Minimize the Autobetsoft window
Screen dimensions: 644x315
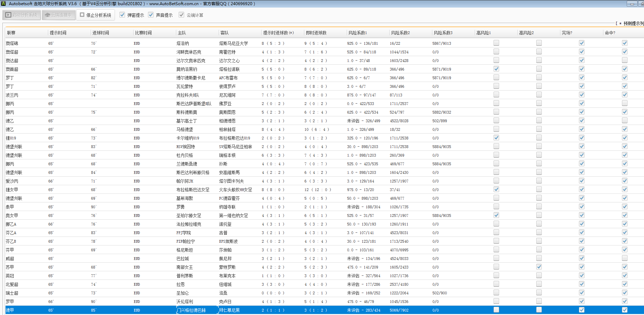pyautogui.click(x=632, y=4)
